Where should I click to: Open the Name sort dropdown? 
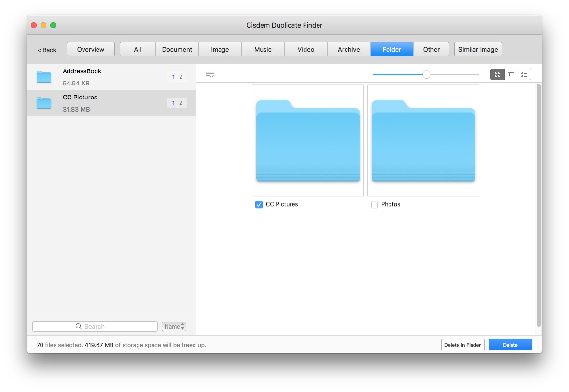coord(171,326)
